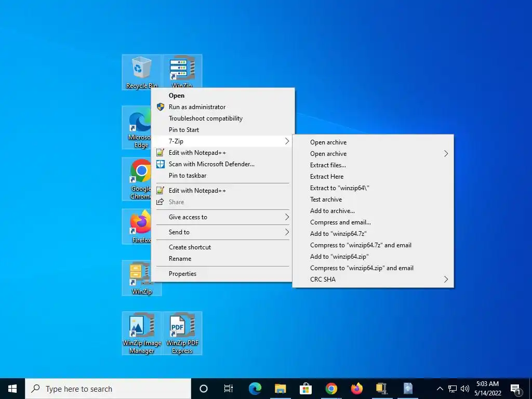Click the network icon in system tray

[x=453, y=389]
